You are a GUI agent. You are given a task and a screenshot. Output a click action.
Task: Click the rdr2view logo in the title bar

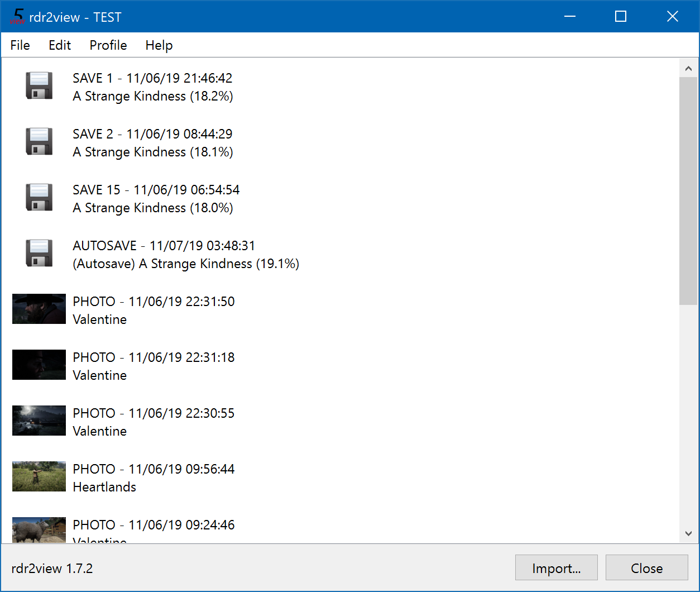coord(17,16)
